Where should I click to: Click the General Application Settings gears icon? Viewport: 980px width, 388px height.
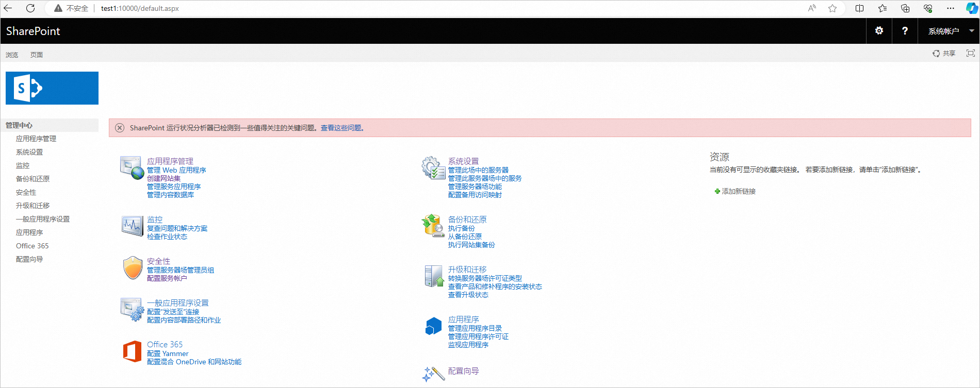coord(132,309)
